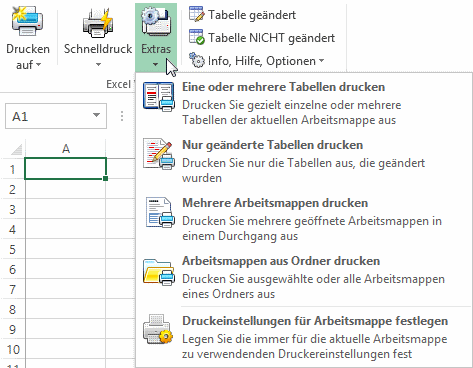Expand the Schnelldruck dropdown arrow

98,64
